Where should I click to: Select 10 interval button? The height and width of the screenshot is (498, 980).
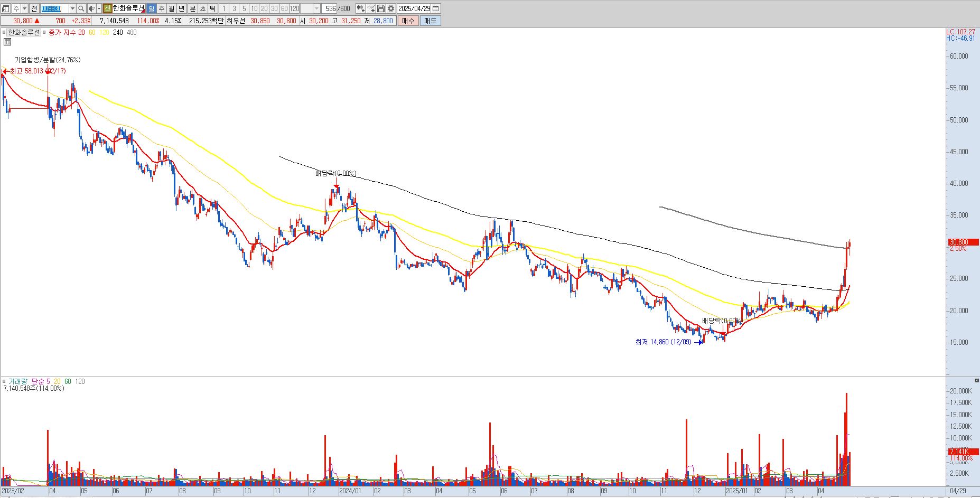pos(254,8)
